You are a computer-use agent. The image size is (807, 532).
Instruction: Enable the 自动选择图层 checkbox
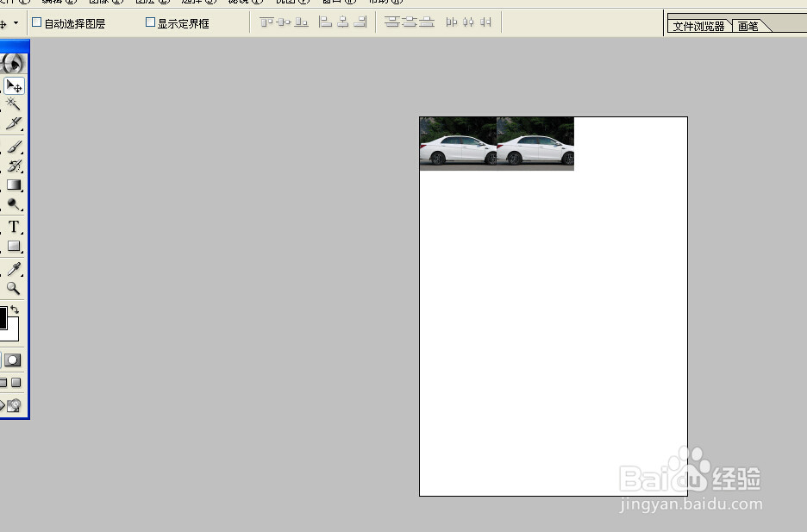(x=36, y=22)
